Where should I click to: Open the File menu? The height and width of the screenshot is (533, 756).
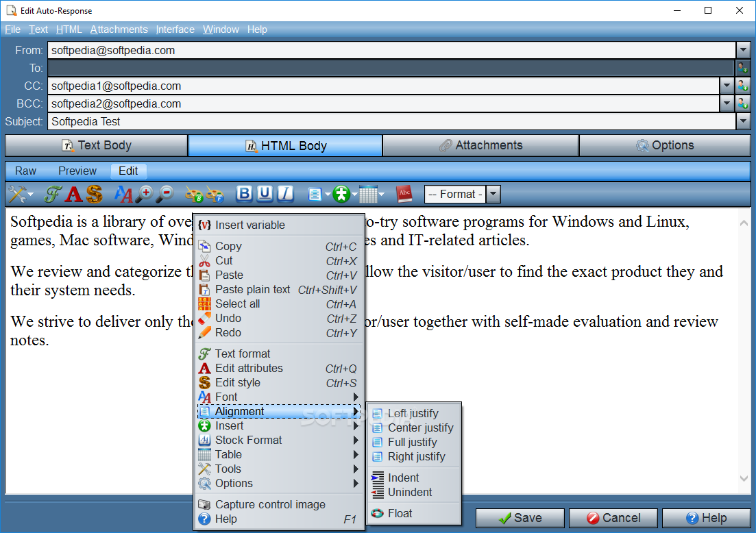click(12, 29)
